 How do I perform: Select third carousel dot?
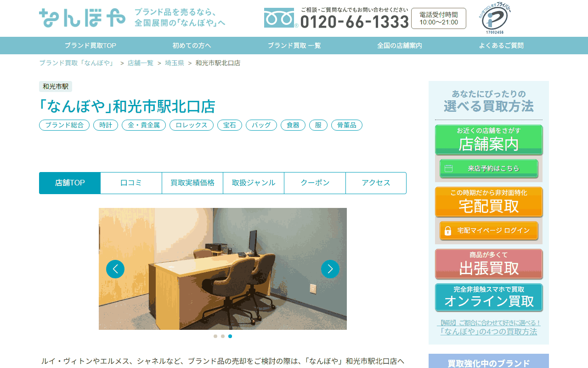[x=230, y=336]
